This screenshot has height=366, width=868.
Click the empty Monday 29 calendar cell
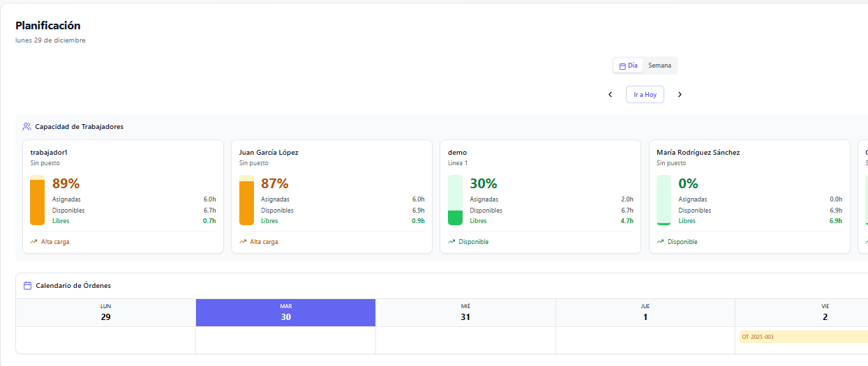click(105, 340)
